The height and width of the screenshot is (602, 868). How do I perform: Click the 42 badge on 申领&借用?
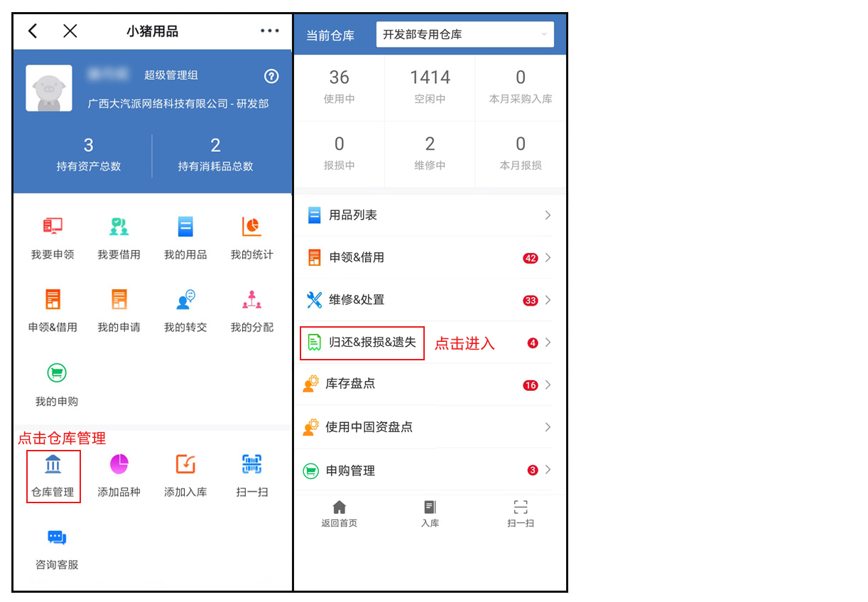click(x=531, y=258)
